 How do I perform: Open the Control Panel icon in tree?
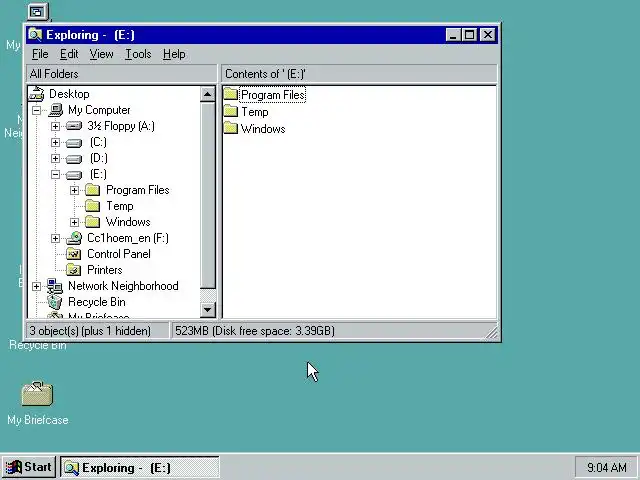point(74,254)
